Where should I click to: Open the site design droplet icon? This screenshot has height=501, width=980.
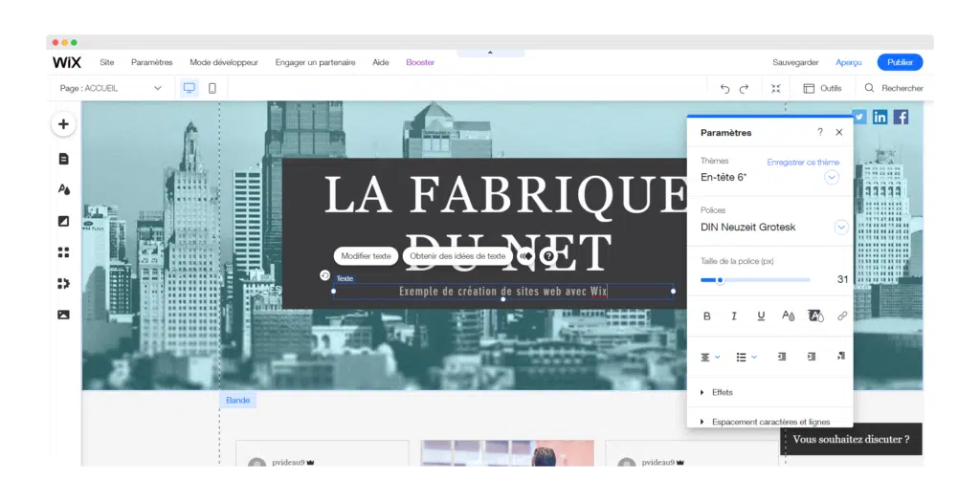tap(63, 189)
